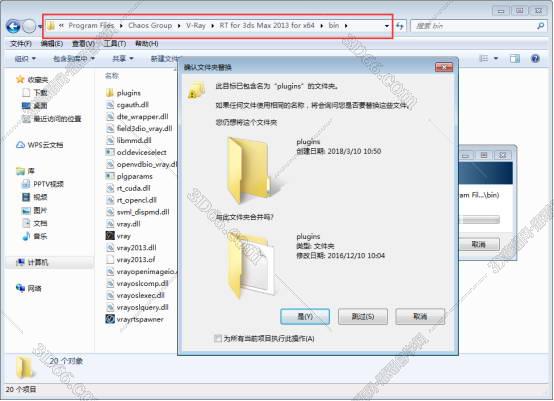Open the Help (H) menu
This screenshot has width=554, height=401.
click(x=147, y=43)
